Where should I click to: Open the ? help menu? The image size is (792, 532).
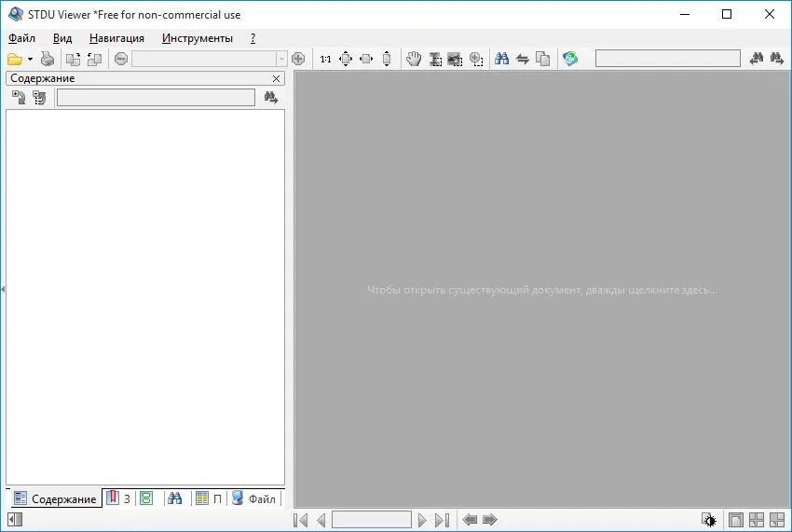coord(253,38)
